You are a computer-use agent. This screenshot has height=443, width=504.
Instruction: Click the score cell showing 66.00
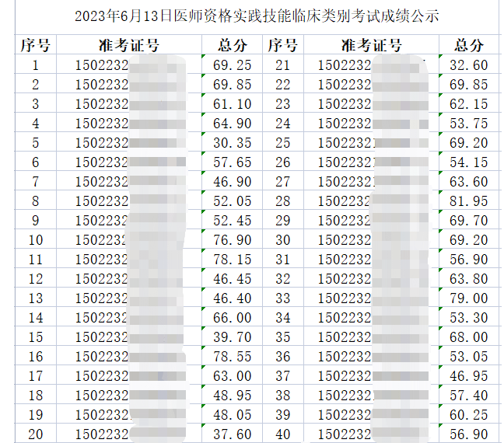[232, 318]
